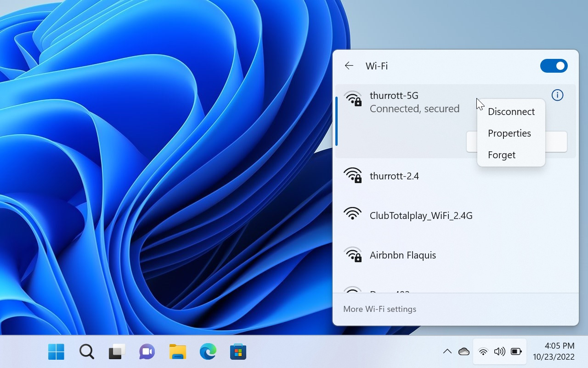The image size is (588, 368).
Task: Select Disconnect from context menu
Action: 511,112
